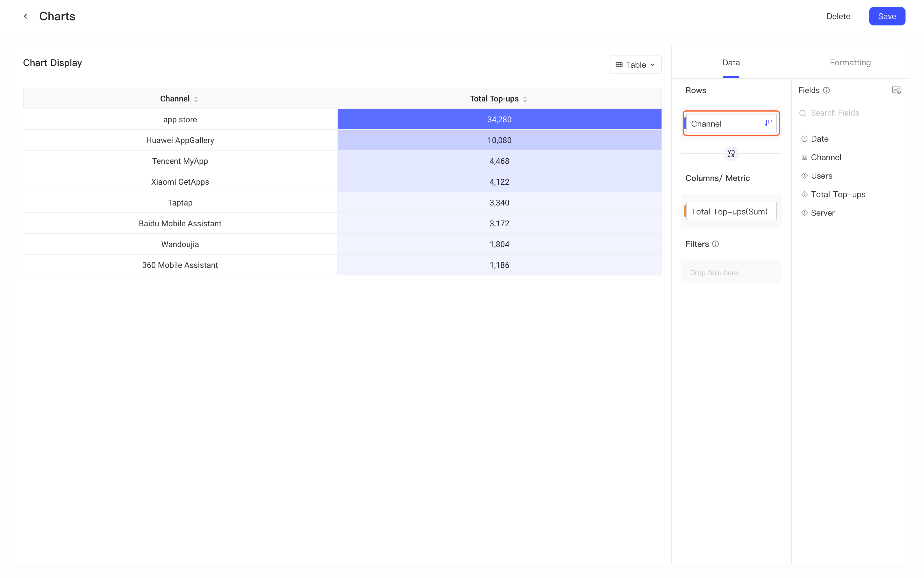Select the Server field in Fields list
924x578 pixels.
tap(822, 213)
